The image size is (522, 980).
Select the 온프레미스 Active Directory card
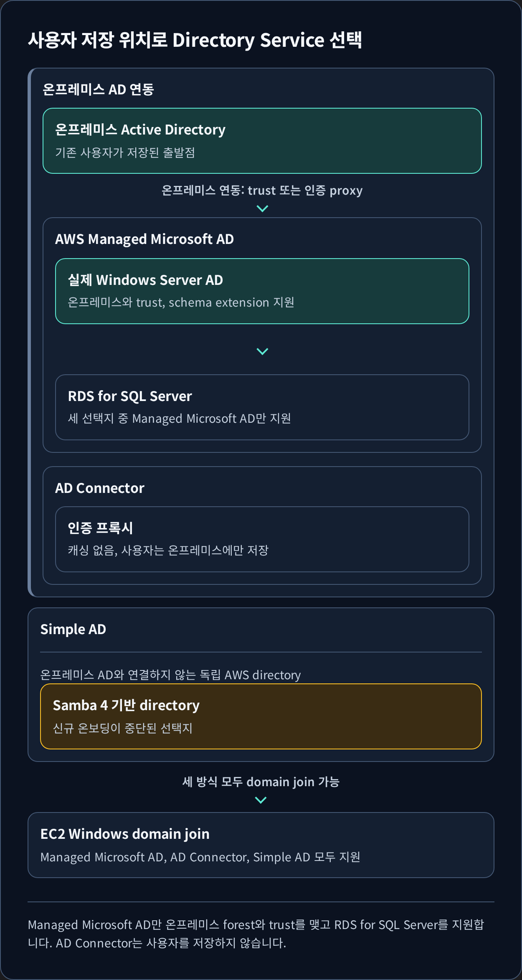262,141
